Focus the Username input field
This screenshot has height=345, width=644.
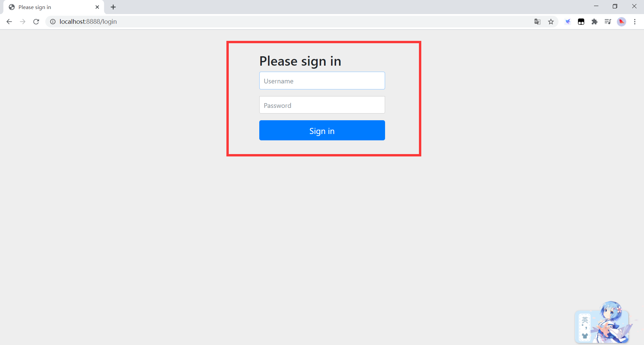click(x=322, y=81)
